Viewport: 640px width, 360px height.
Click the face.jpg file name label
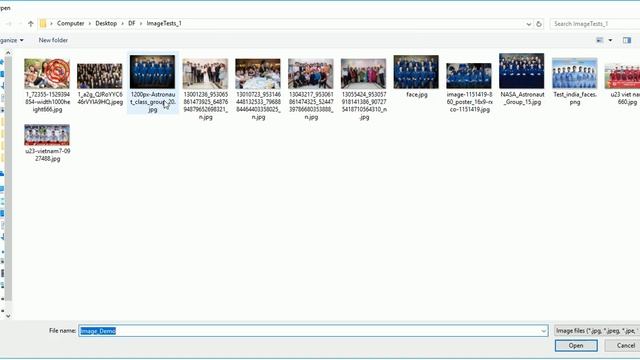(x=417, y=94)
